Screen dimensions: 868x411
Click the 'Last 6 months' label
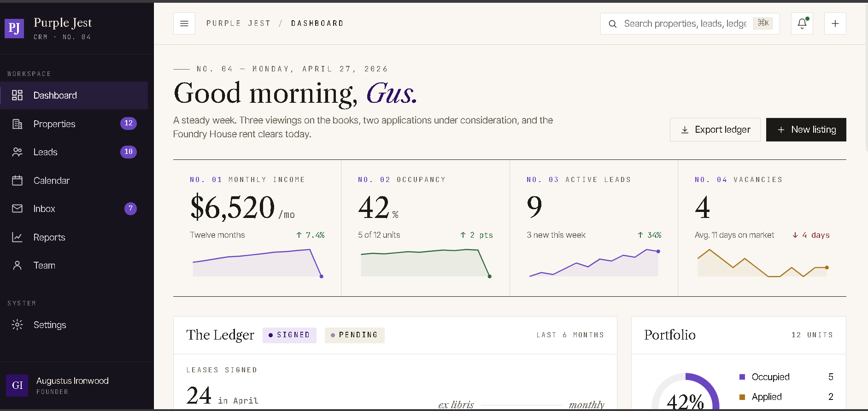point(570,335)
